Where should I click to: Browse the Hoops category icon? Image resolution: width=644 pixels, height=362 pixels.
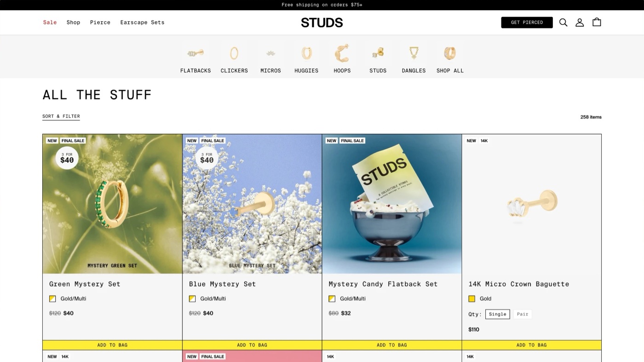(x=342, y=53)
